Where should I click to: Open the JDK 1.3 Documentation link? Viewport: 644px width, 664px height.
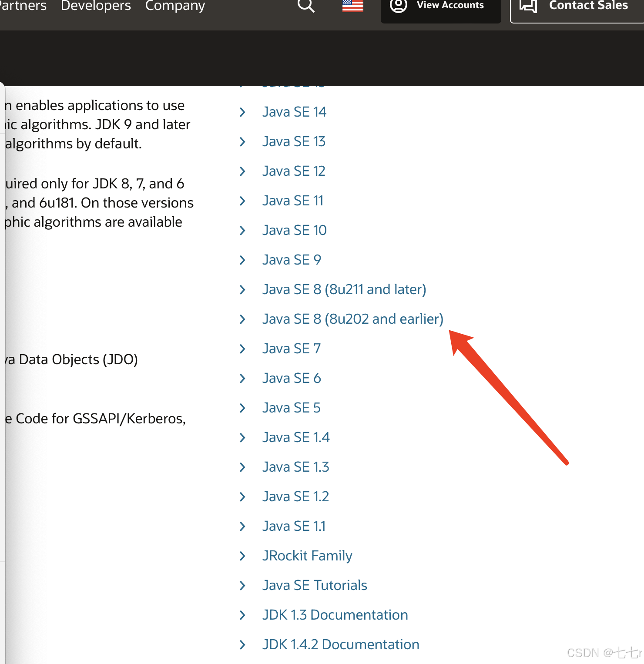(335, 615)
